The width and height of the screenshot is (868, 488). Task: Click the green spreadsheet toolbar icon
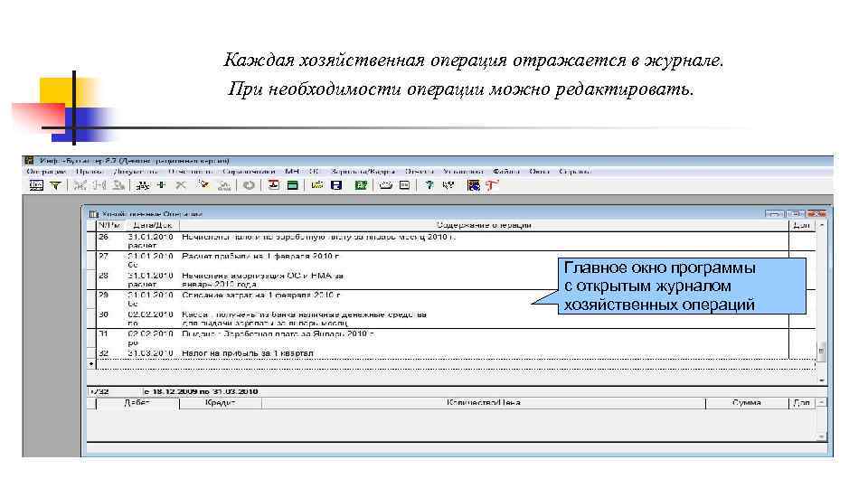(x=361, y=185)
